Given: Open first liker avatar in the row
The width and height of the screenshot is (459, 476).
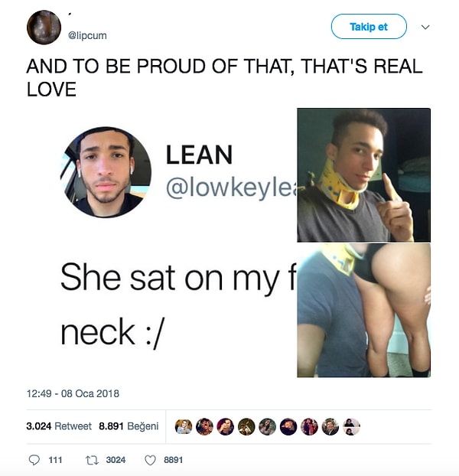Looking at the screenshot, I should tap(184, 426).
